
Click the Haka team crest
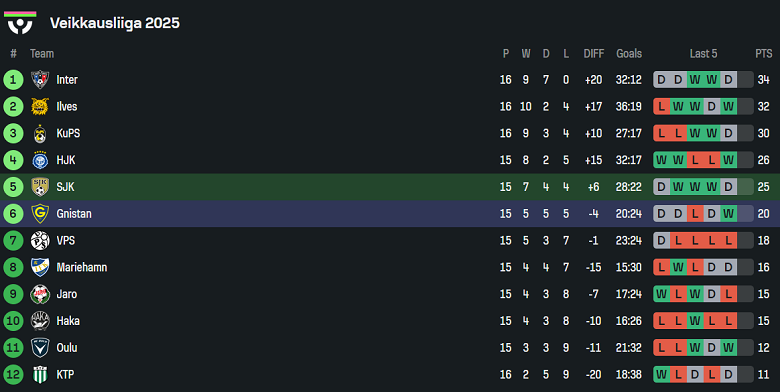point(40,321)
